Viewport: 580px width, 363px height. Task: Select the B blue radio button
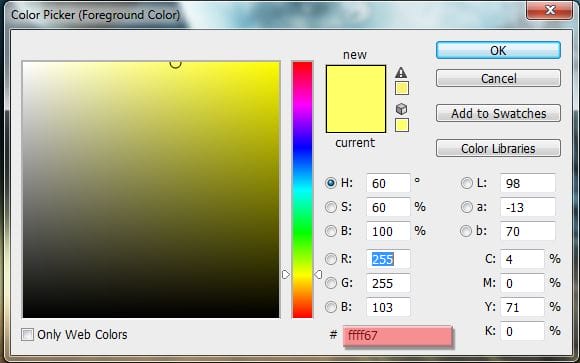coord(331,307)
